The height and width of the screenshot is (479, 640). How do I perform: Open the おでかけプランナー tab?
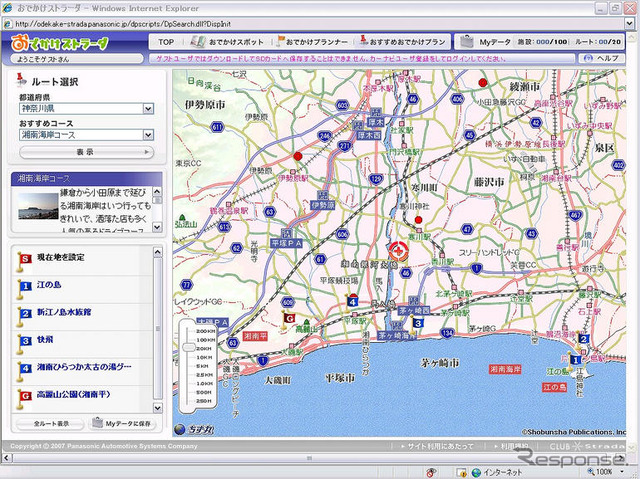[313, 42]
